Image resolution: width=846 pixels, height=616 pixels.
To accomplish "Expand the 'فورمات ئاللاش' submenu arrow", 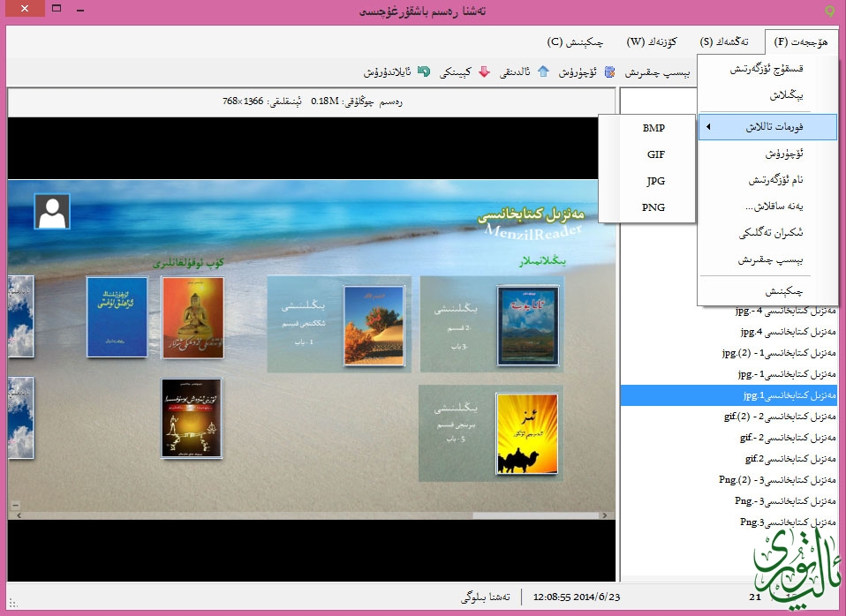I will (708, 127).
